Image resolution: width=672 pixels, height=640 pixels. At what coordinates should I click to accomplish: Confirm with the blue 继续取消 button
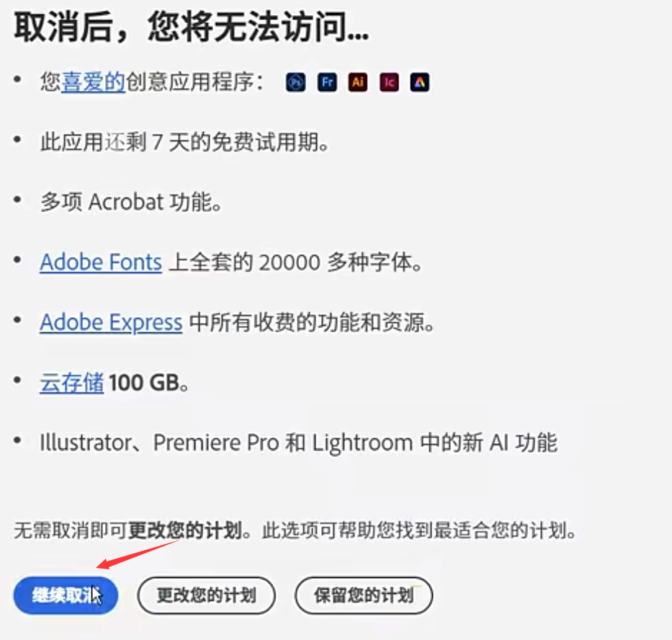(66, 595)
